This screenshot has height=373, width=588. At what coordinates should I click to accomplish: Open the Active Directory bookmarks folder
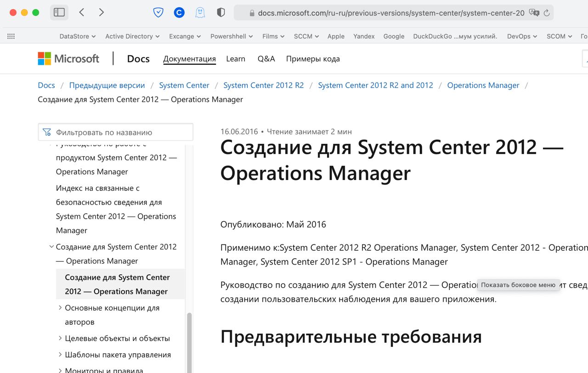pos(132,36)
